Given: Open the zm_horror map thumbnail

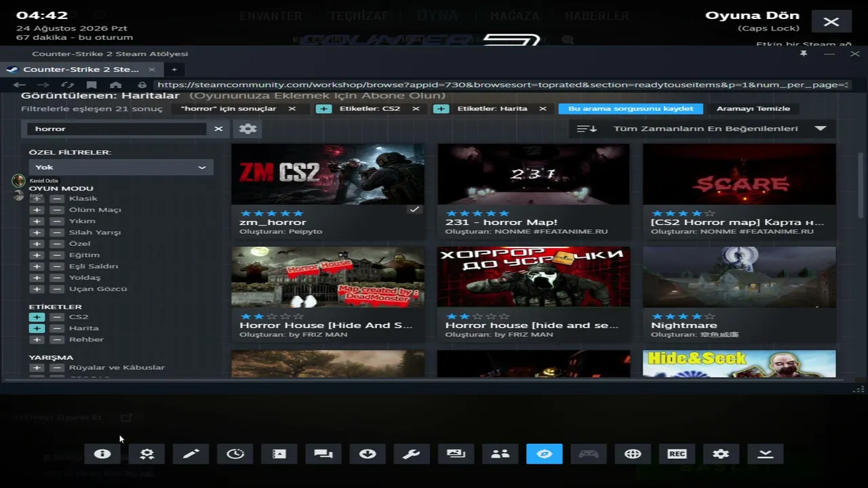Looking at the screenshot, I should [328, 174].
